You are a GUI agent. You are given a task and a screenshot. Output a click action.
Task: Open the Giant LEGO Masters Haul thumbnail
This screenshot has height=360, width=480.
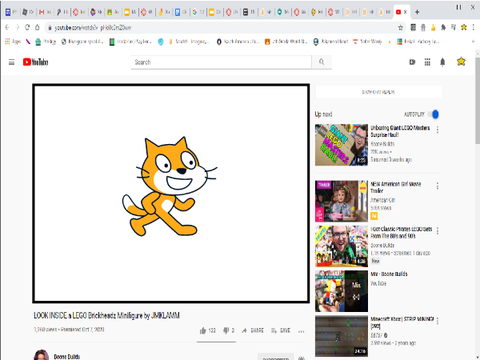pyautogui.click(x=341, y=145)
